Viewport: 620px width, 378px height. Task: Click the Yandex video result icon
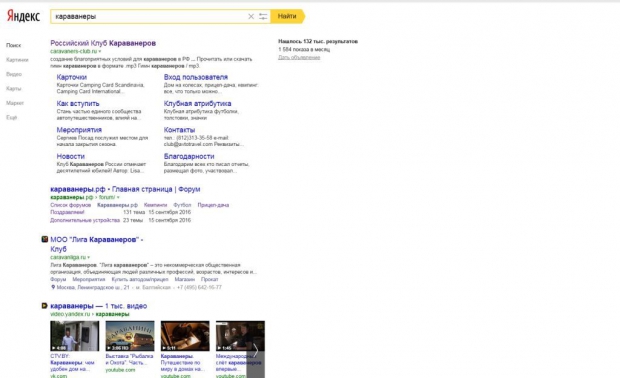click(45, 306)
